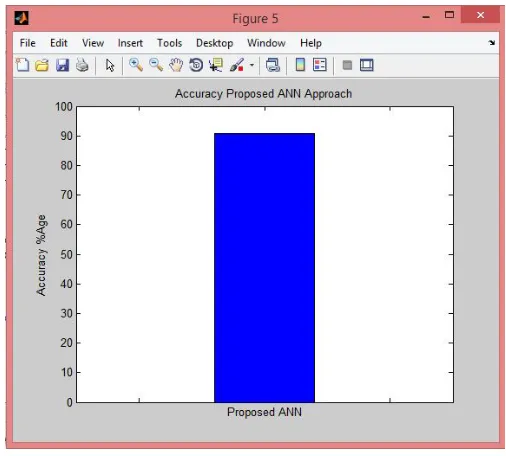Screen dimensions: 506x456
Task: Activate the Zoom Out magnifier tool
Action: click(x=156, y=65)
